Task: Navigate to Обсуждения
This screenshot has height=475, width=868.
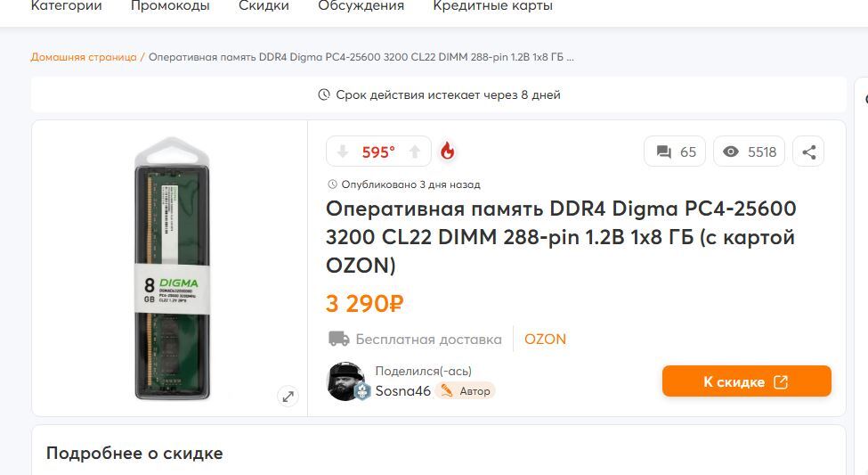Action: [361, 6]
